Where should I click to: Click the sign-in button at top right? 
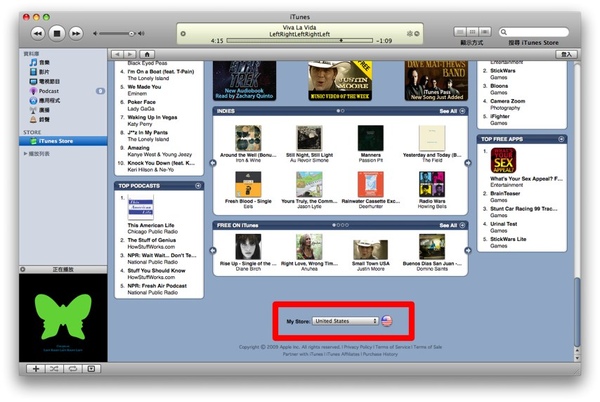pos(566,54)
